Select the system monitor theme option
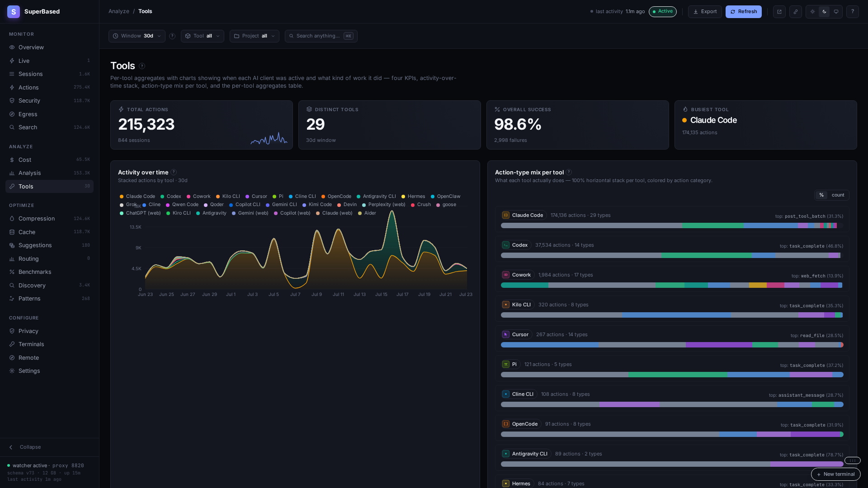Viewport: 868px width, 488px height. pos(836,12)
